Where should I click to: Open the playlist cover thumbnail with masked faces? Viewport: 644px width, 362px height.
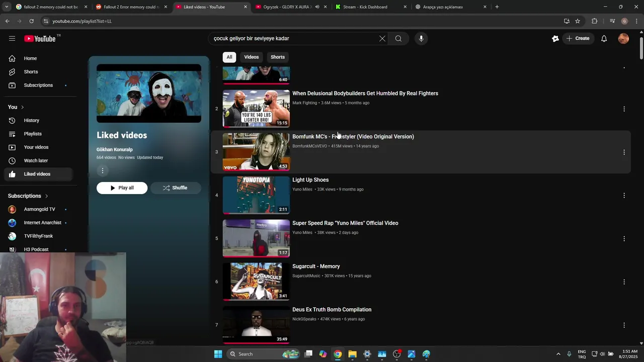pyautogui.click(x=149, y=94)
